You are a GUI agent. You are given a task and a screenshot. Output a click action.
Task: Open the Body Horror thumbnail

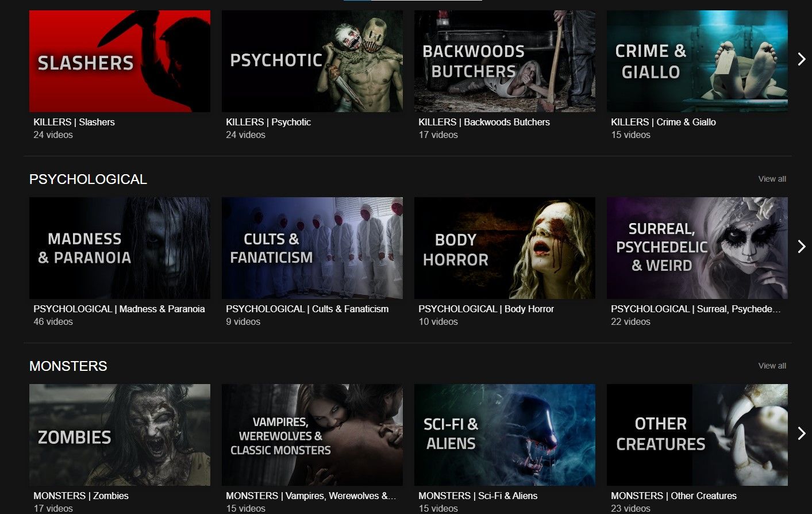coord(505,248)
